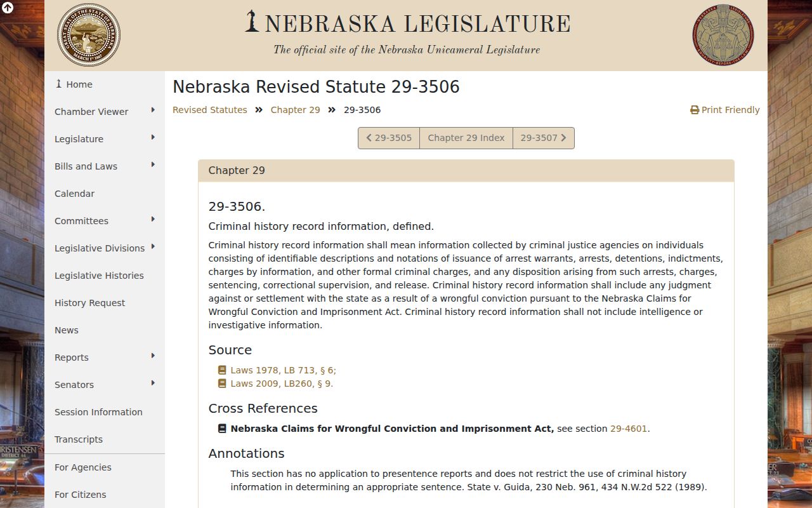Screen dimensions: 812x508
Task: Click the Nebraska state seal logo
Action: click(x=89, y=36)
